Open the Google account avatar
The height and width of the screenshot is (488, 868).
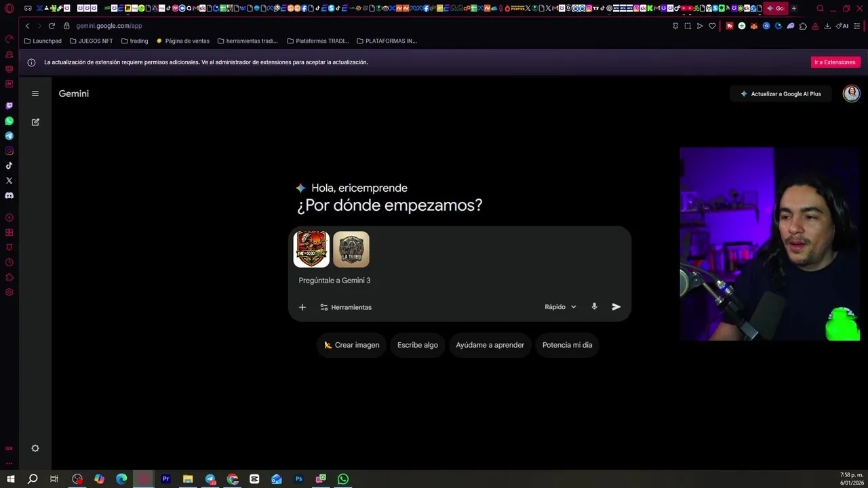pyautogui.click(x=851, y=94)
